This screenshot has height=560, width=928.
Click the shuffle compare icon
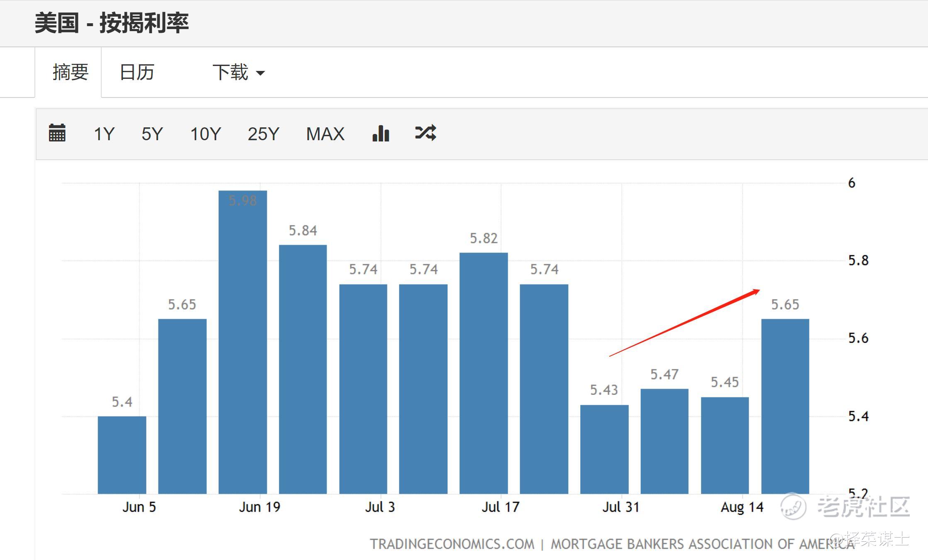[425, 133]
